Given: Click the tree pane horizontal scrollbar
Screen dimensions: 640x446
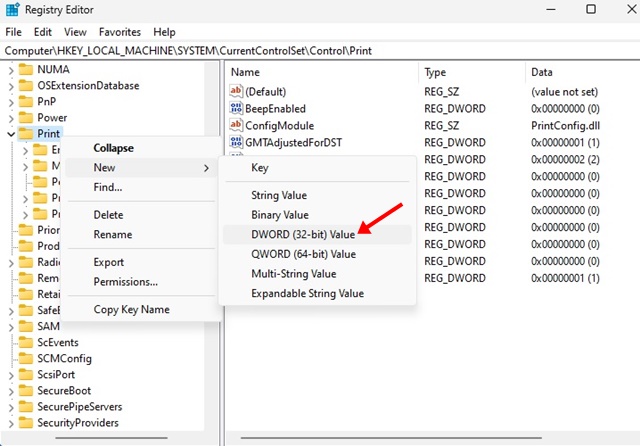Looking at the screenshot, I should click(111, 438).
